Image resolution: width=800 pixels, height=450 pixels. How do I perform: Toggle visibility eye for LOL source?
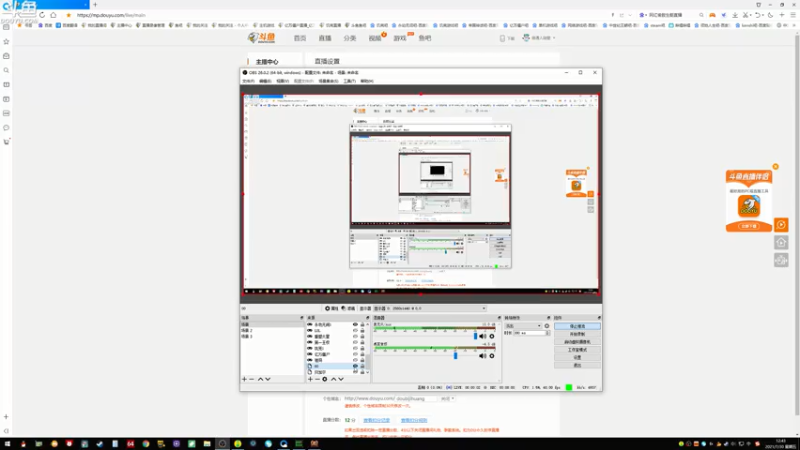(x=355, y=331)
